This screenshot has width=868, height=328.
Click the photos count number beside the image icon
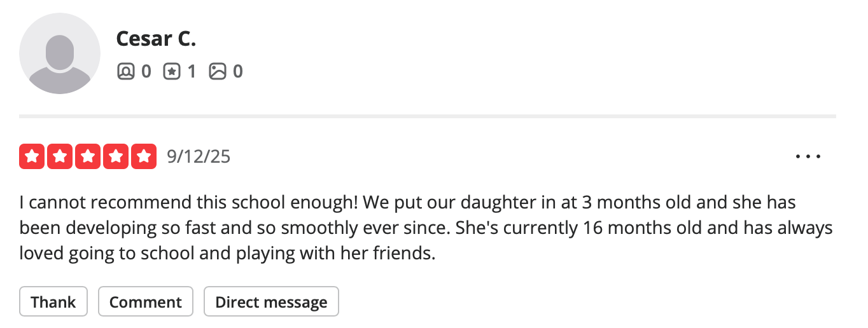point(237,72)
